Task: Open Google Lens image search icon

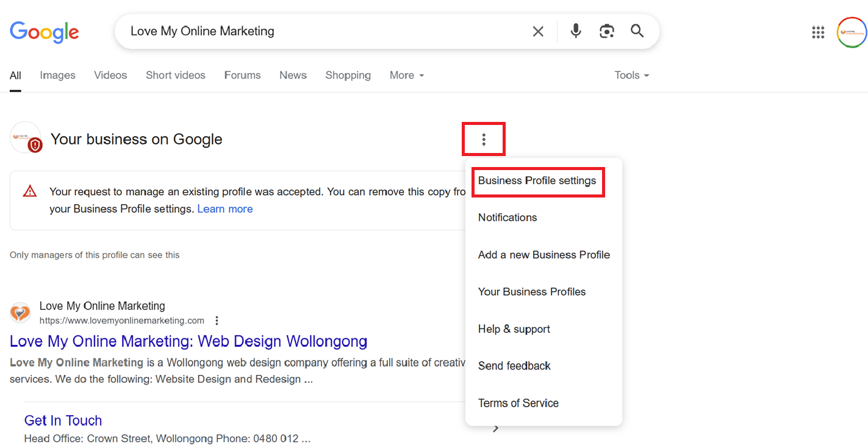Action: [606, 31]
